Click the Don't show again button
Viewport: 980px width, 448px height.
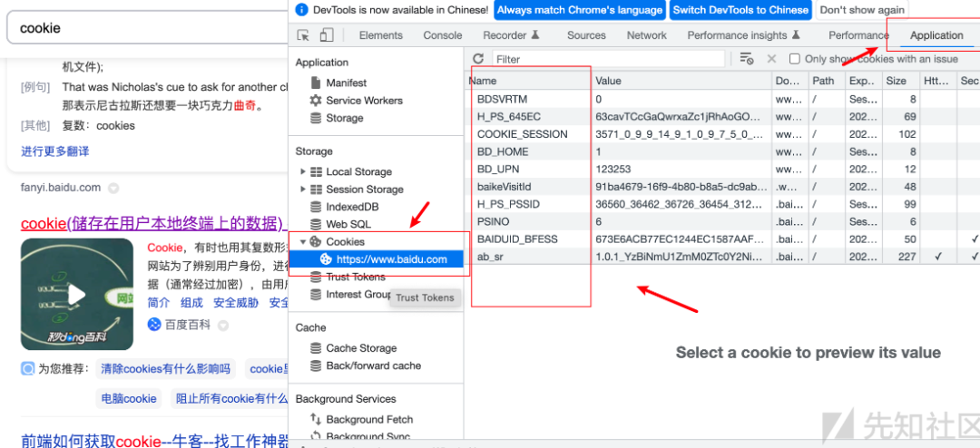[862, 10]
